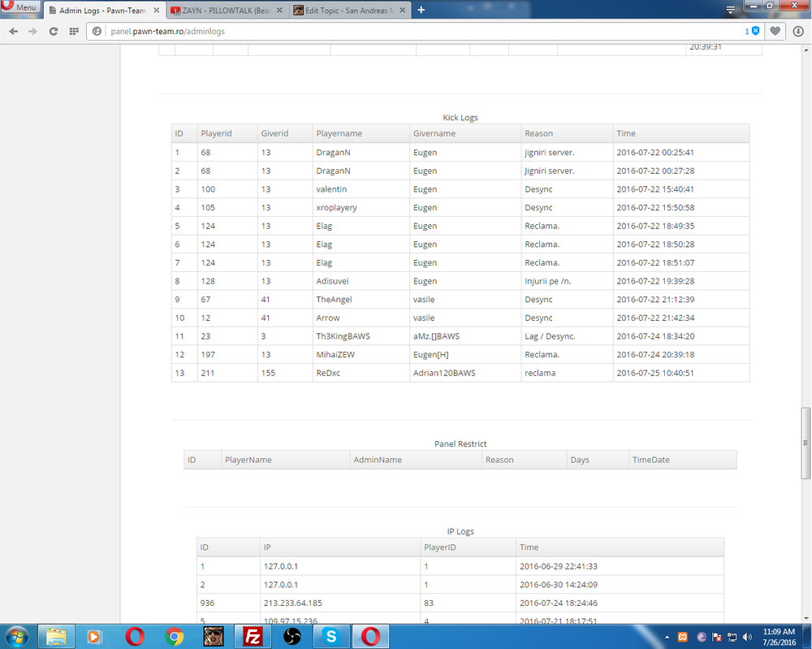This screenshot has height=649, width=812.
Task: Open Skype from the taskbar
Action: point(331,637)
